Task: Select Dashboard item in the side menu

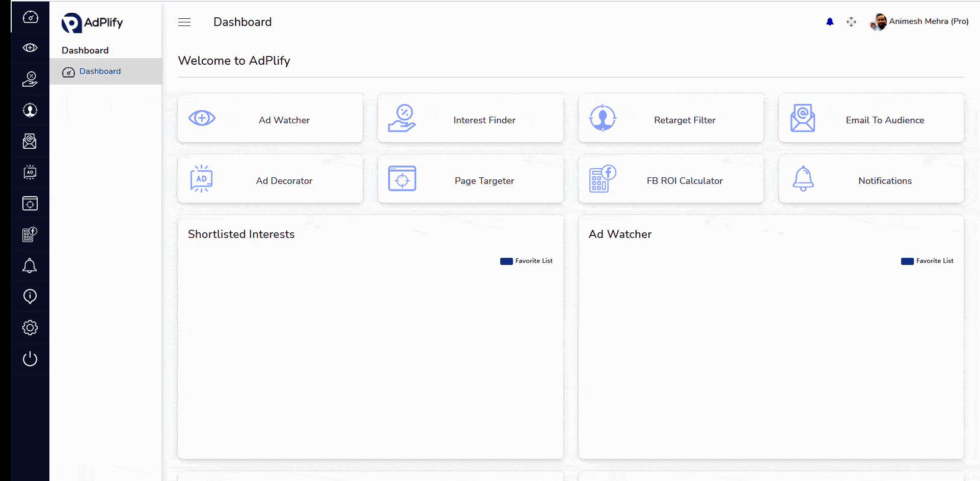Action: point(100,71)
